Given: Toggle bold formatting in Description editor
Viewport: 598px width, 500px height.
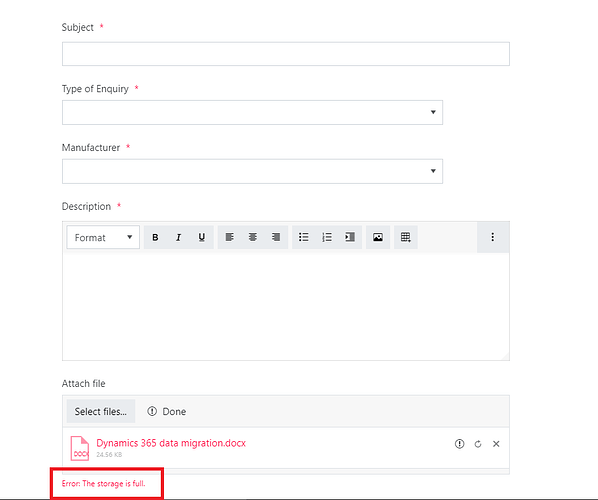Looking at the screenshot, I should tap(155, 237).
